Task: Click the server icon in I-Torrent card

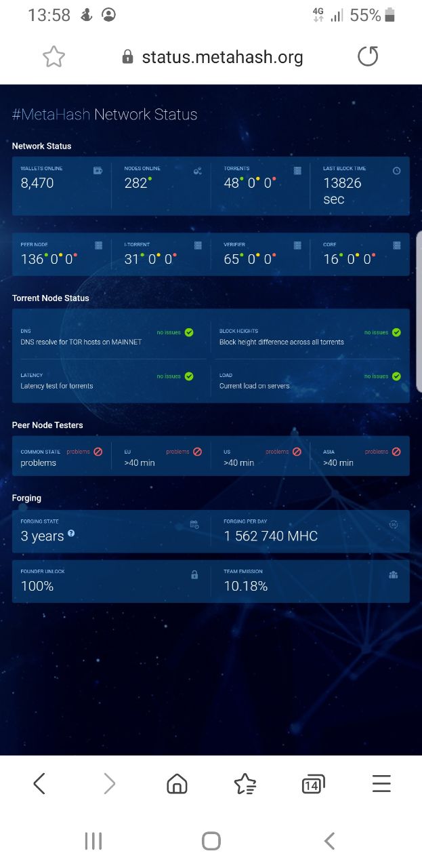Action: coord(198,245)
